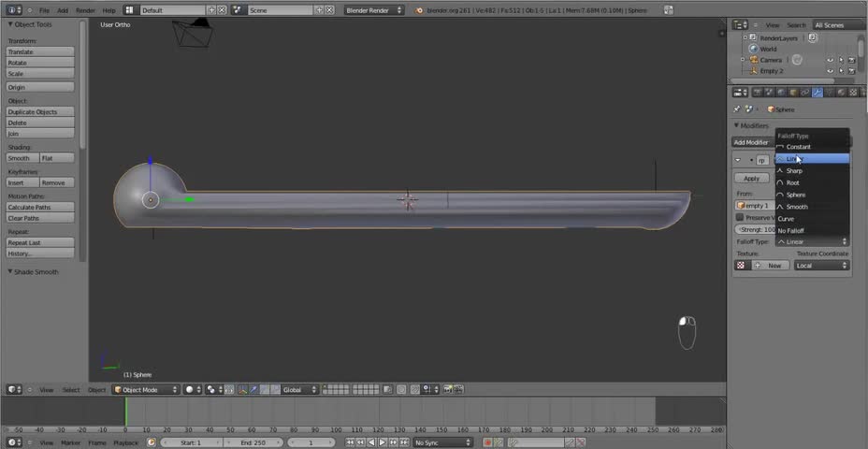Choose Sphere falloff type
Screen dimensions: 868x449
(812, 195)
